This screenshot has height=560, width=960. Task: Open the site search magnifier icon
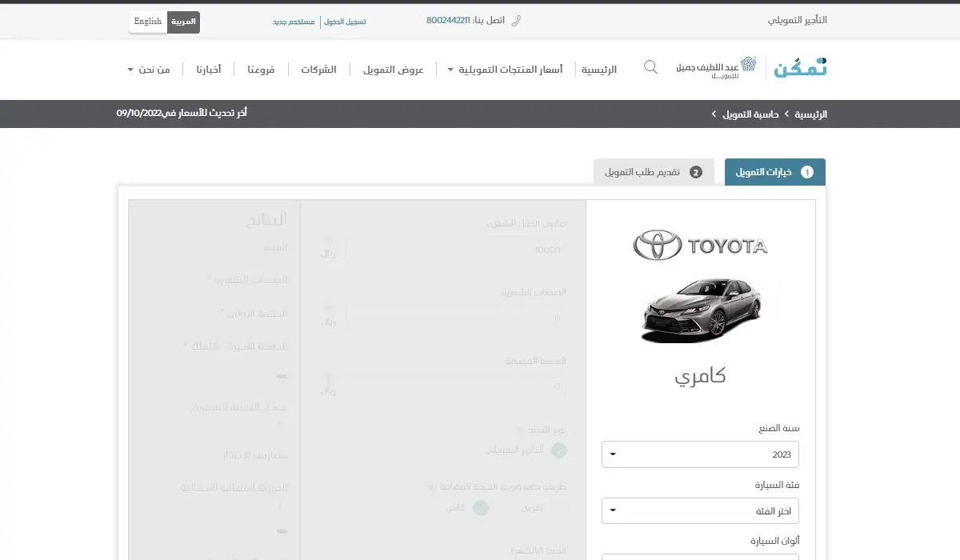pyautogui.click(x=650, y=67)
